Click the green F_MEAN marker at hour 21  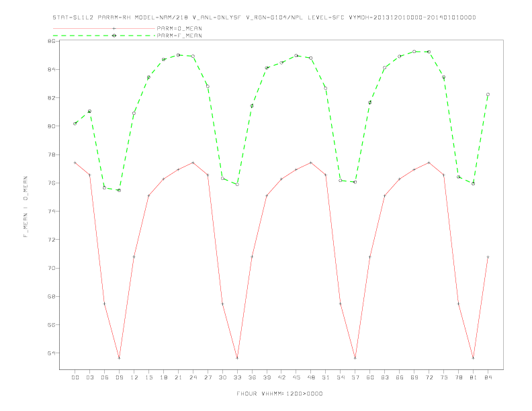(x=178, y=55)
